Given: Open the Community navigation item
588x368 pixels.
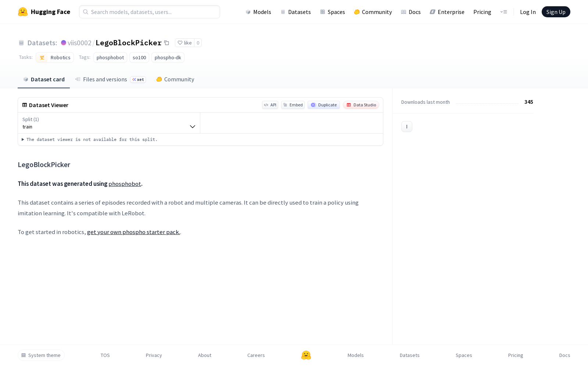Looking at the screenshot, I should pyautogui.click(x=373, y=12).
